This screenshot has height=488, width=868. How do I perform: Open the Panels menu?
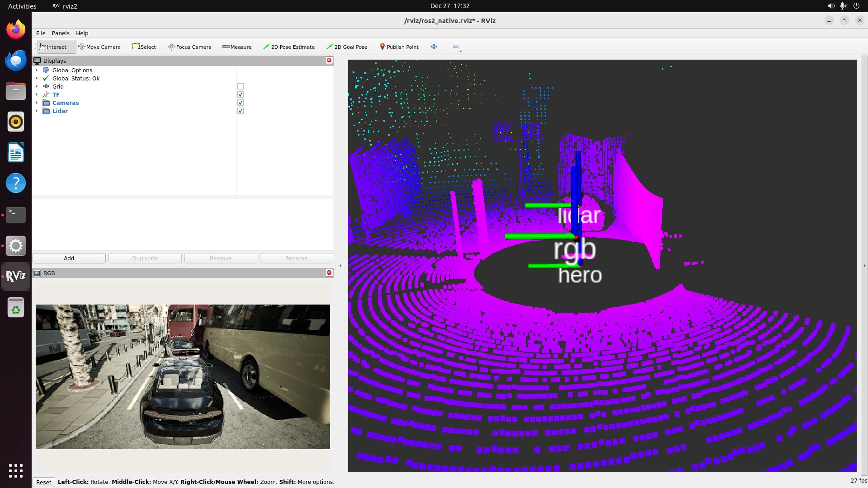pos(60,33)
